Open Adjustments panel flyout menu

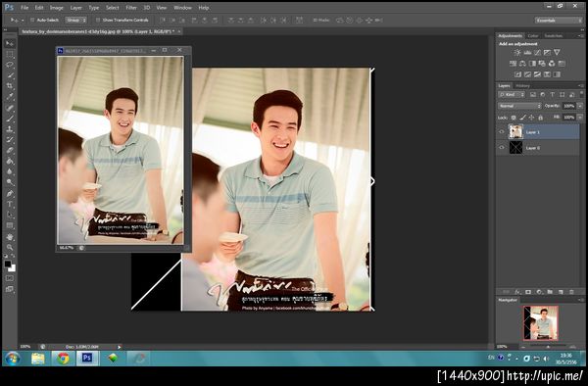coord(581,36)
